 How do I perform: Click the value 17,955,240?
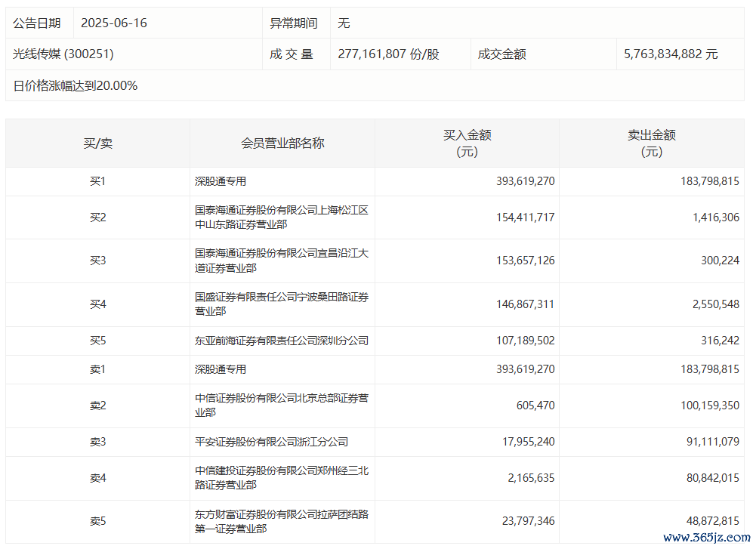pyautogui.click(x=529, y=442)
